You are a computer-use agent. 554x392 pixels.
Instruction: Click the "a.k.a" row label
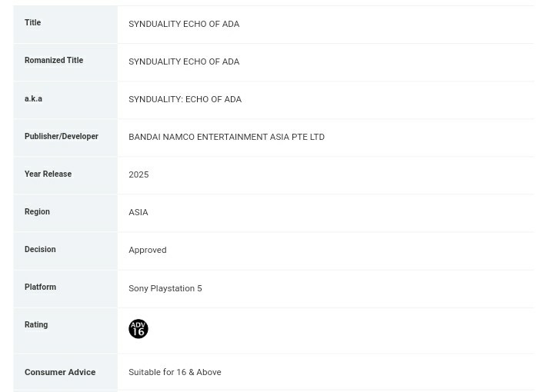pos(33,98)
